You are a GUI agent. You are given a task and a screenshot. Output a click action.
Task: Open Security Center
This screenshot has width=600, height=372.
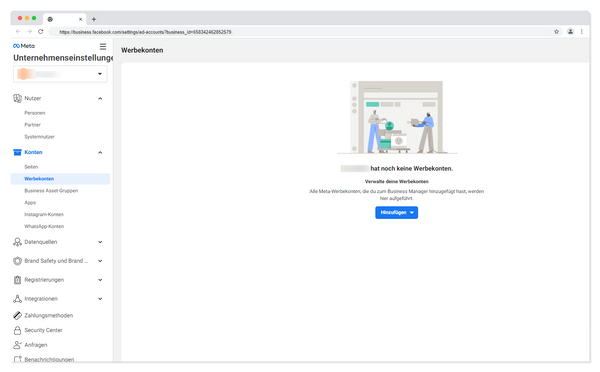[43, 330]
